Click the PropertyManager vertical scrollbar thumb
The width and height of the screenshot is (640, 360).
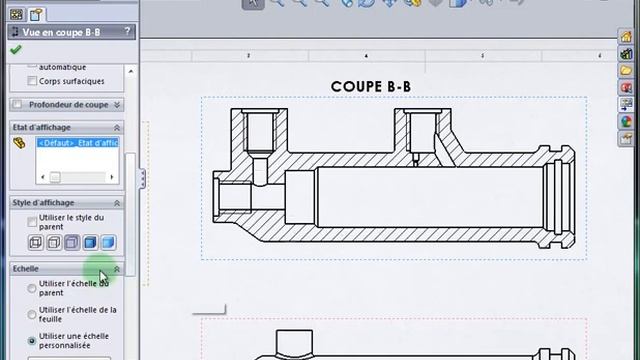pyautogui.click(x=130, y=214)
